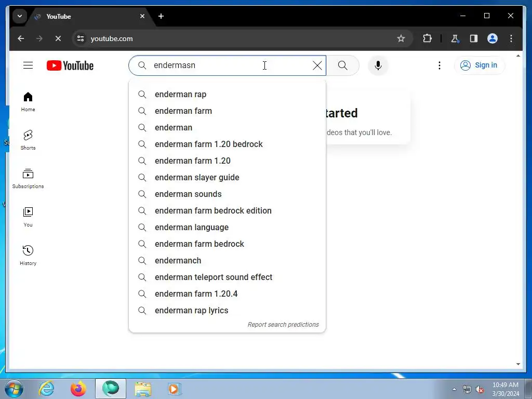Select suggestion 'enderman farm 1.20.4'
The width and height of the screenshot is (532, 399).
click(x=228, y=294)
